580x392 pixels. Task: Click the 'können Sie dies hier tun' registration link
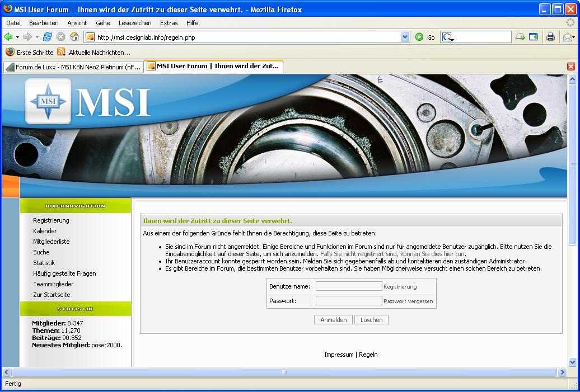[432, 254]
